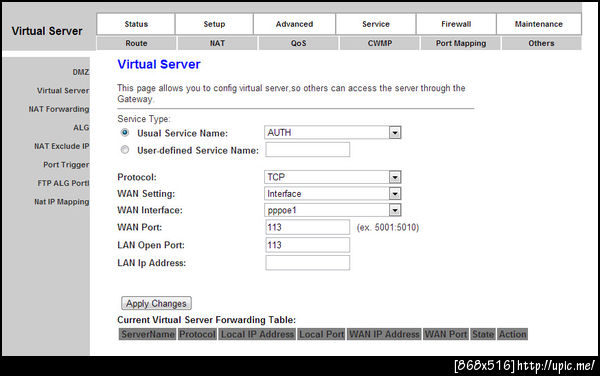Focus the LAN Ip Address field

point(308,263)
